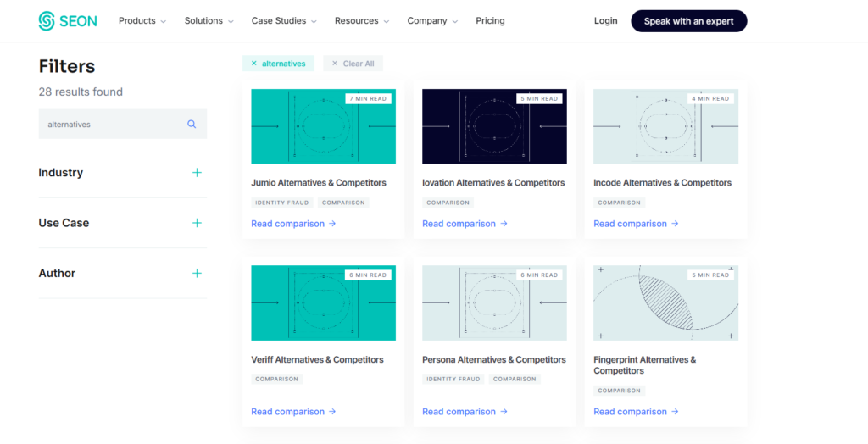868x444 pixels.
Task: Click Read comparison under Fingerprint card
Action: (636, 412)
